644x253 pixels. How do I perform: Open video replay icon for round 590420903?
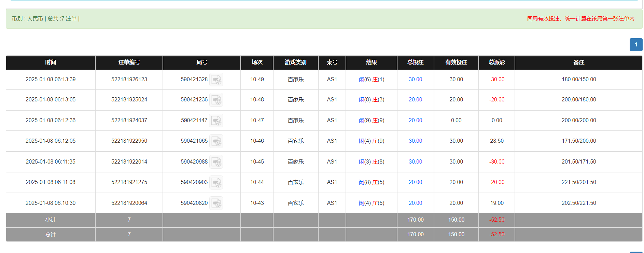click(x=216, y=182)
